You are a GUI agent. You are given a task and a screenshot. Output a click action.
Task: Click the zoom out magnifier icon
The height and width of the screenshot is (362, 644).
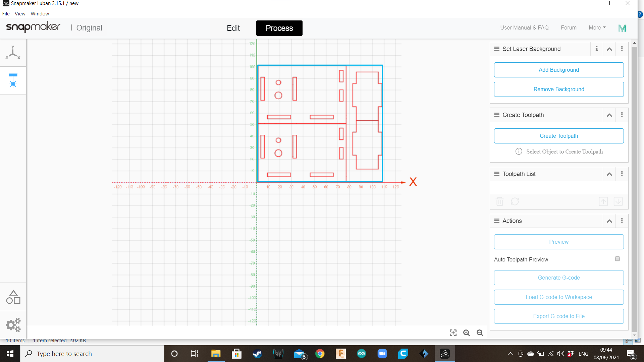point(480,333)
